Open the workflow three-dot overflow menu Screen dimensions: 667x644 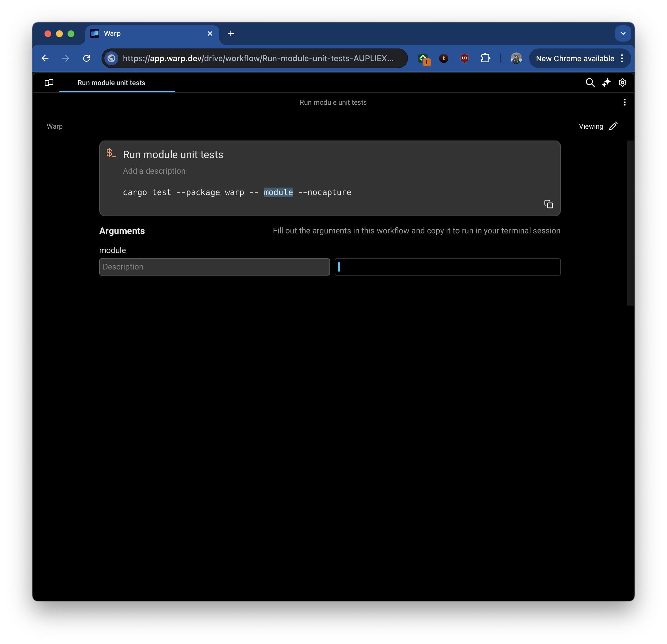625,102
